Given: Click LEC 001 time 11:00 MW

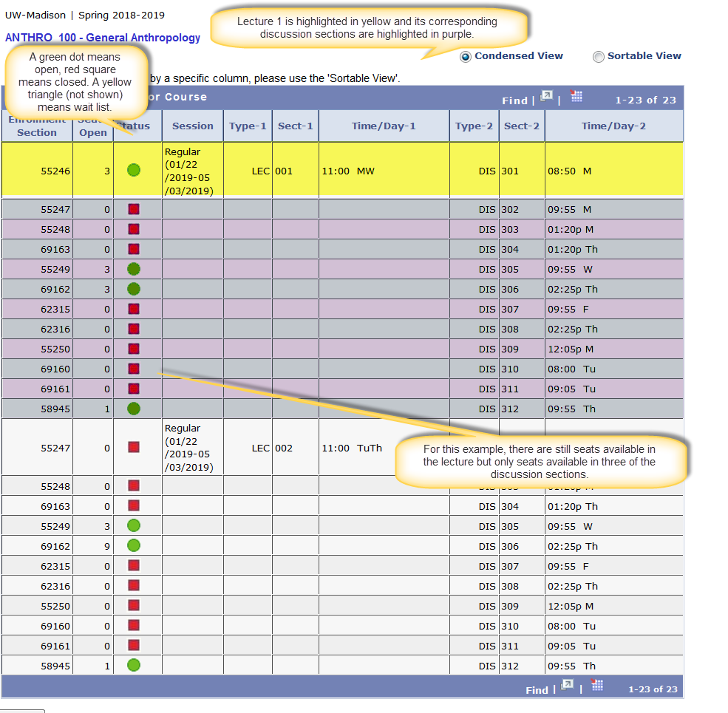Looking at the screenshot, I should click(348, 171).
